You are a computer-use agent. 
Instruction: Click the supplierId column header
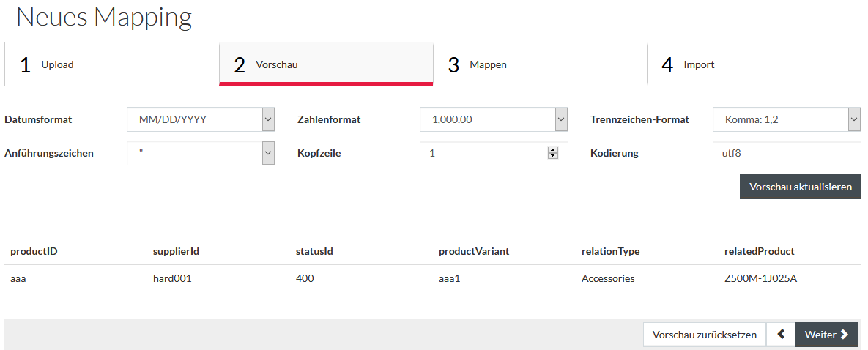(176, 251)
